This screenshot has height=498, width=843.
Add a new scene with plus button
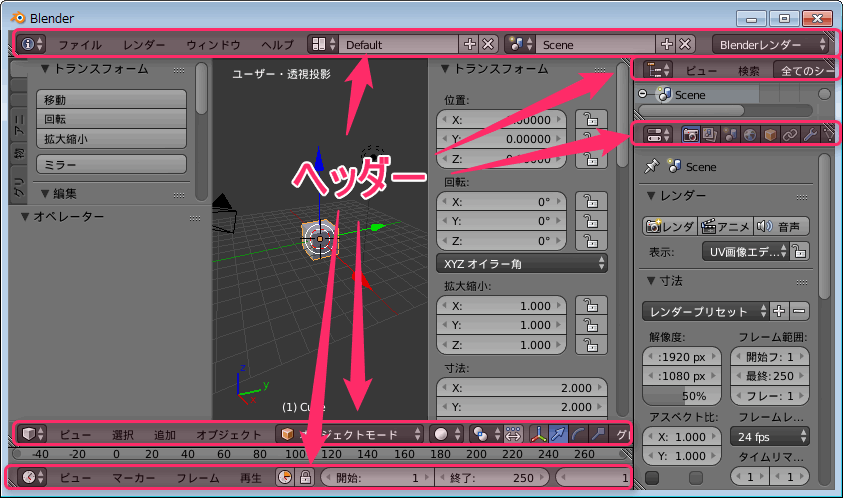[x=667, y=44]
